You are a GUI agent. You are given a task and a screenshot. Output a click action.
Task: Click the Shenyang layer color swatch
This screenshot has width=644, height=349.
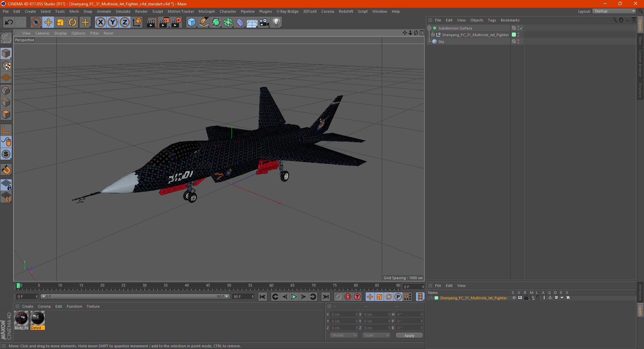coord(436,298)
